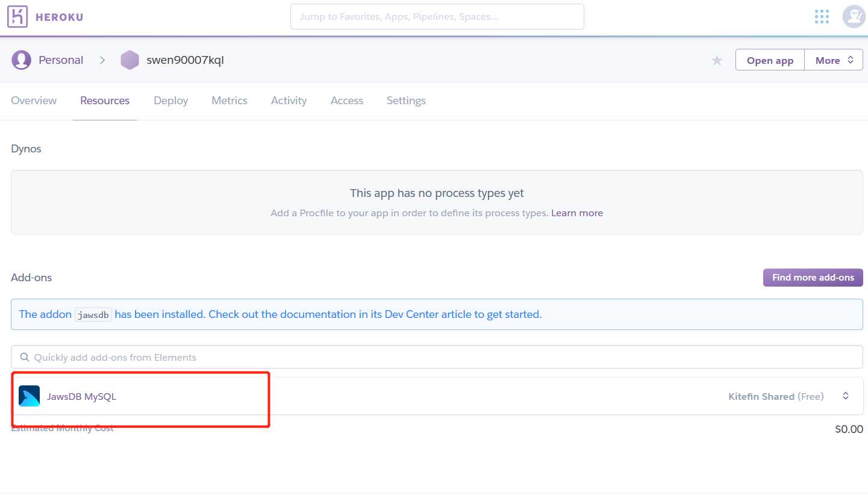Open the Settings tab
The width and height of the screenshot is (868, 495).
click(406, 101)
